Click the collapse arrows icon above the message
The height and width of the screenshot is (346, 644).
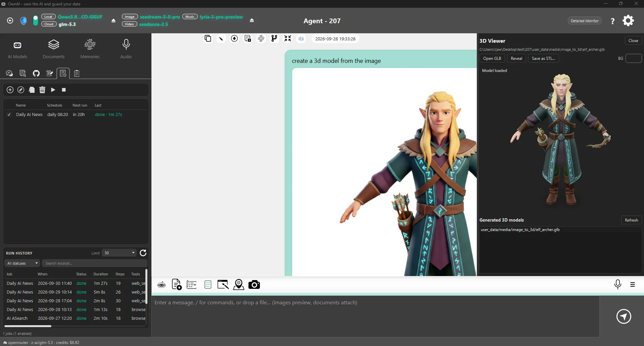coord(288,38)
